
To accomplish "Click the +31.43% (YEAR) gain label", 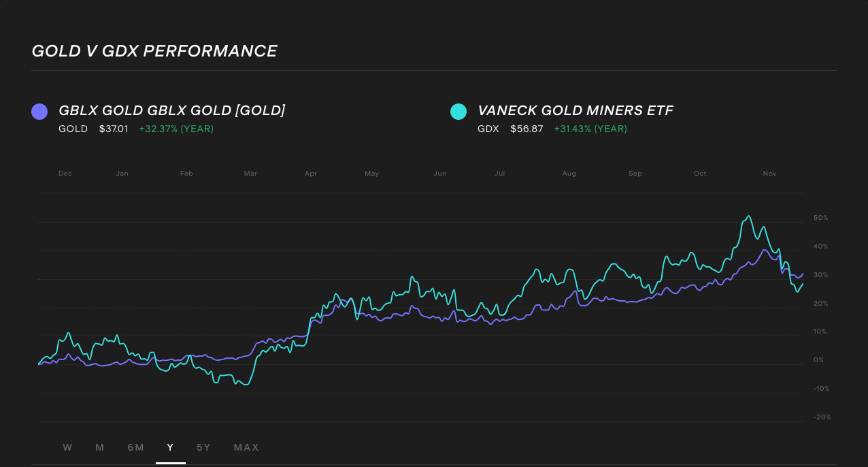I will [590, 129].
